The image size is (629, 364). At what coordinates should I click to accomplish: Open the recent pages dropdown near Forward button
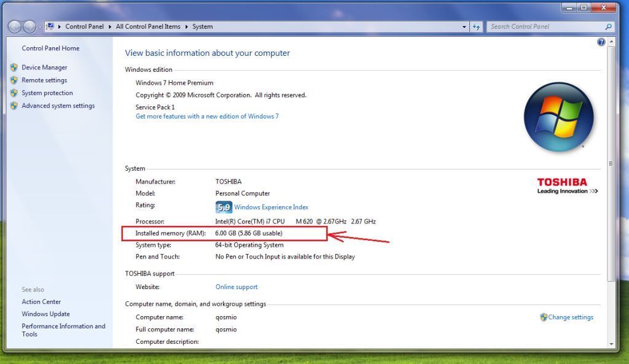click(40, 27)
